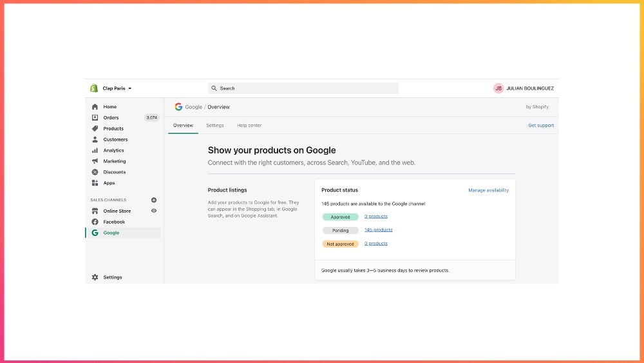Toggle Online Store eye view icon
644x363 pixels.
tap(154, 211)
